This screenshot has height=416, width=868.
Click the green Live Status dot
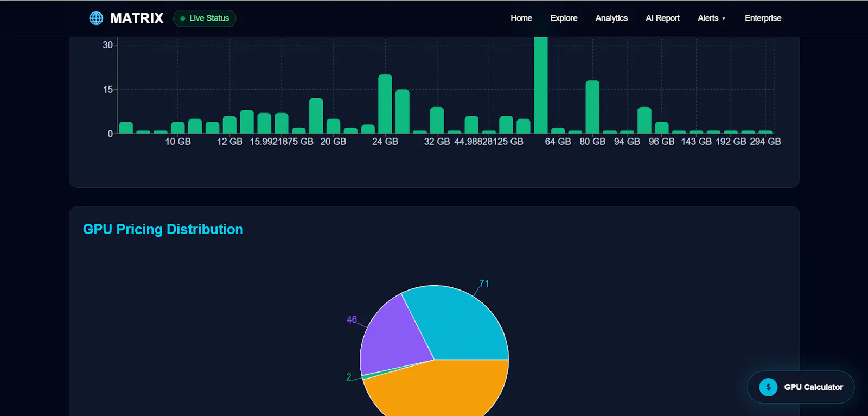click(183, 18)
